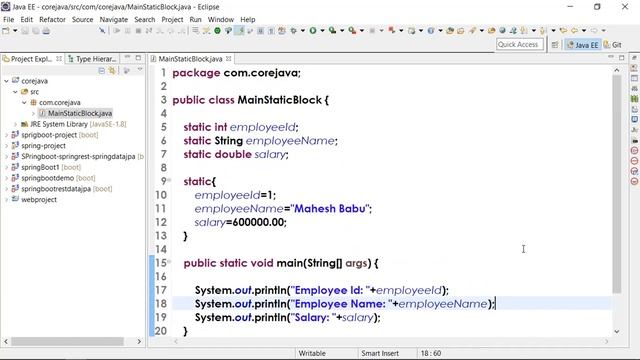
Task: Open the Refactor menu
Action: coord(52,20)
